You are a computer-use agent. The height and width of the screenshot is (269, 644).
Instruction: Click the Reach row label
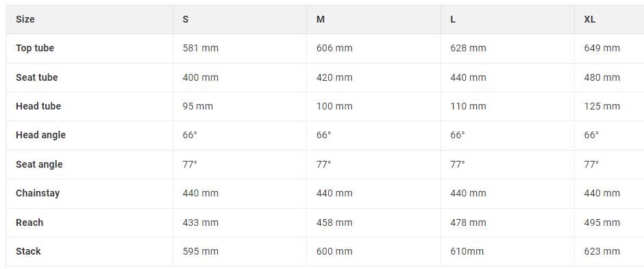pyautogui.click(x=29, y=222)
